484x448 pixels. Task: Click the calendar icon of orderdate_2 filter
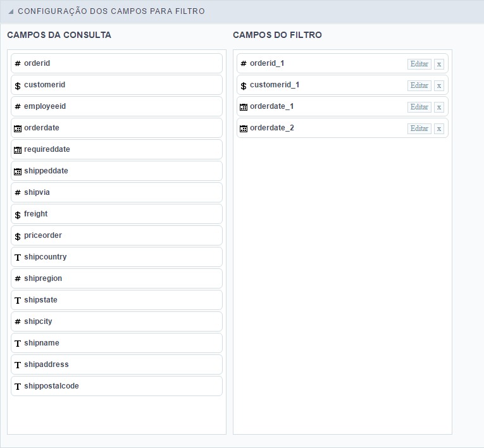244,128
